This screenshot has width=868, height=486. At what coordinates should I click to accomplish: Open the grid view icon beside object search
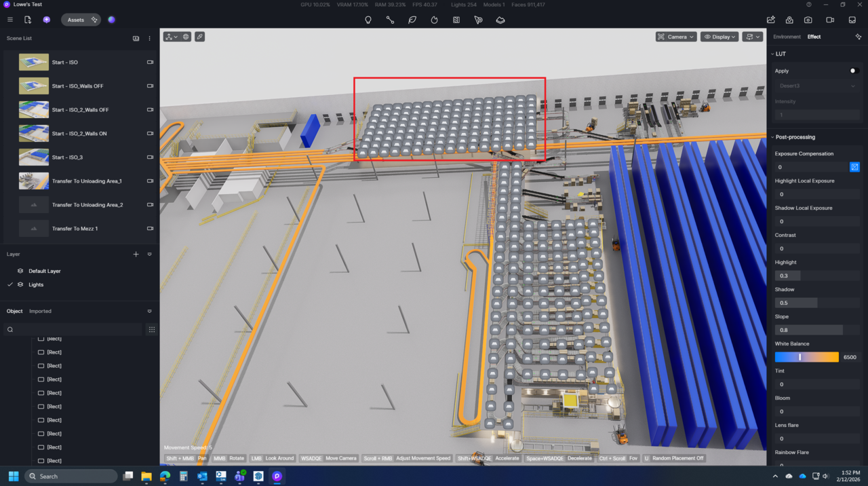152,329
